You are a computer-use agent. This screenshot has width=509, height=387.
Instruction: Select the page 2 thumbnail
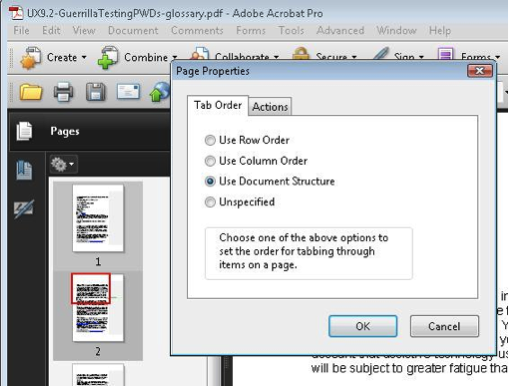[98, 307]
